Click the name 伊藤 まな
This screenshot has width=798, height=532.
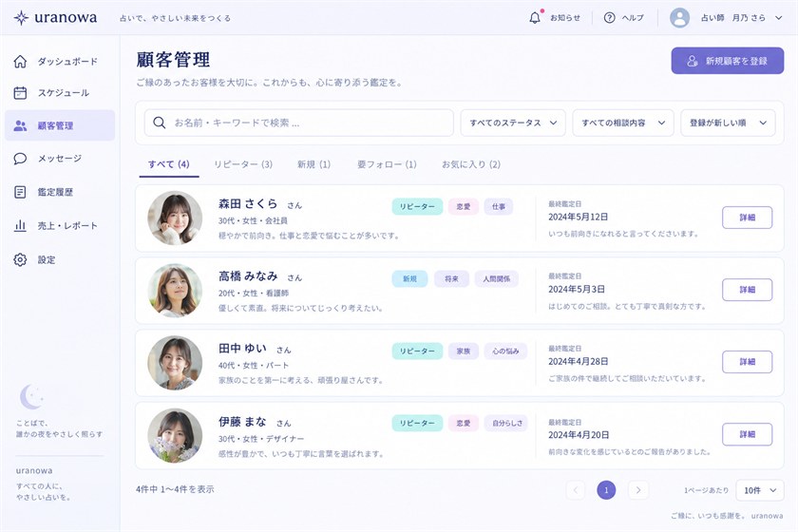click(x=243, y=422)
